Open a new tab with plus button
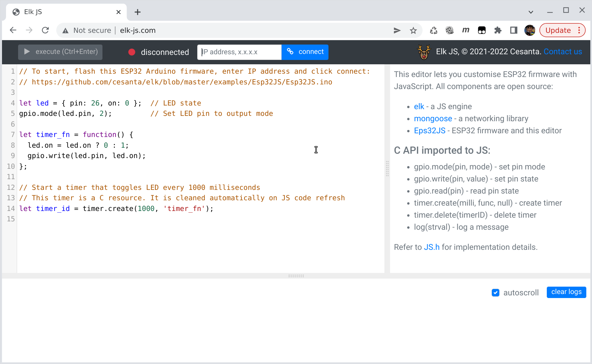Screen dimensions: 592x364 point(138,12)
